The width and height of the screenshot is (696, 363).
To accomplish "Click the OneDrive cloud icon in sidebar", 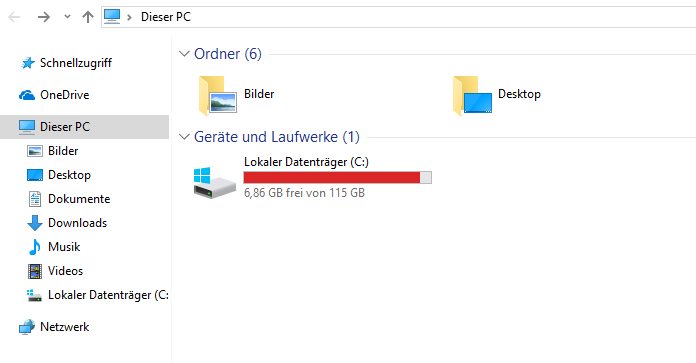I will 27,95.
